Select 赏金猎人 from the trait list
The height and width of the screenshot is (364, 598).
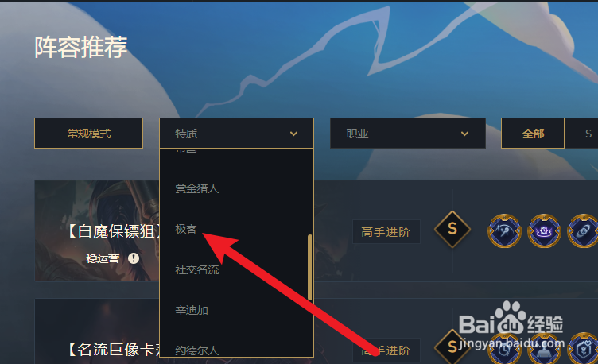click(196, 188)
